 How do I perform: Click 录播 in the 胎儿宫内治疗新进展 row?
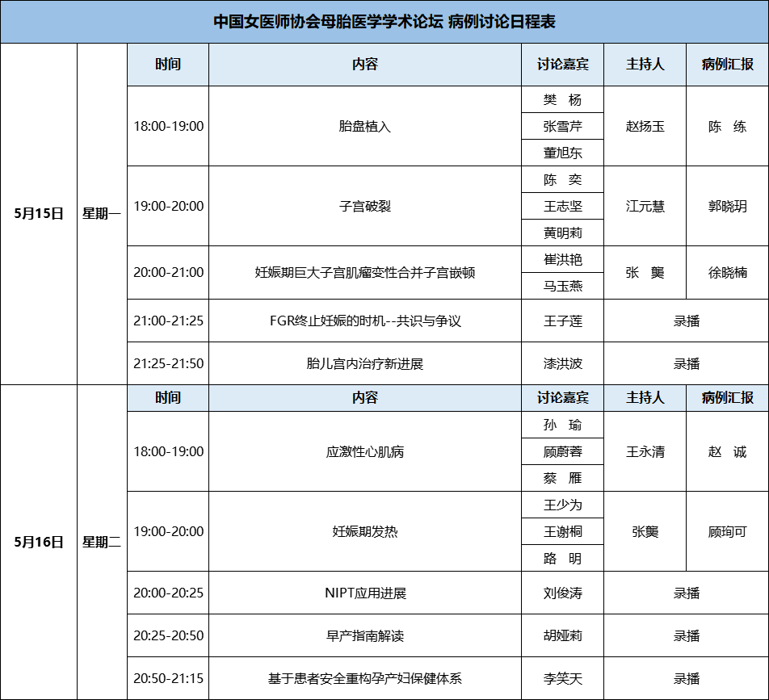point(686,363)
